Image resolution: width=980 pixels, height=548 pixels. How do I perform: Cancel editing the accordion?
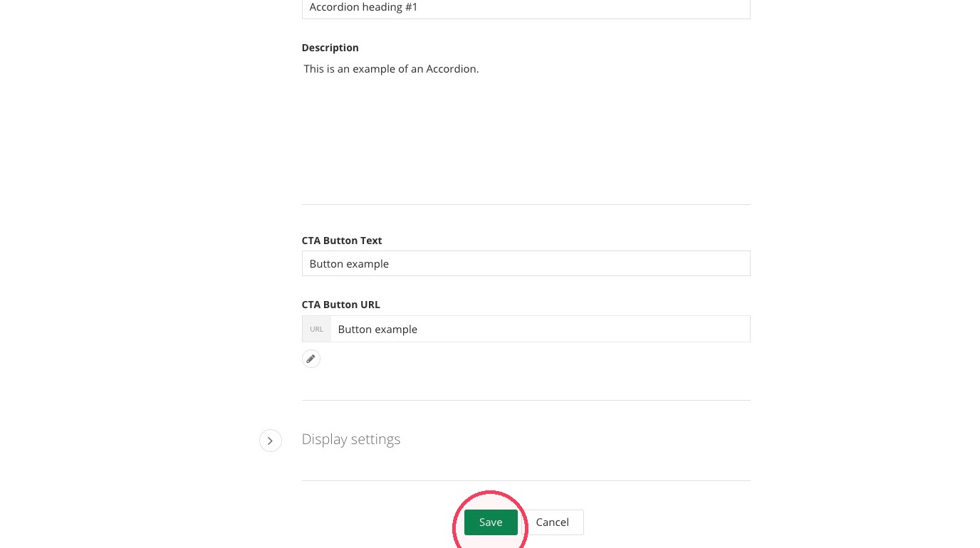pos(552,522)
